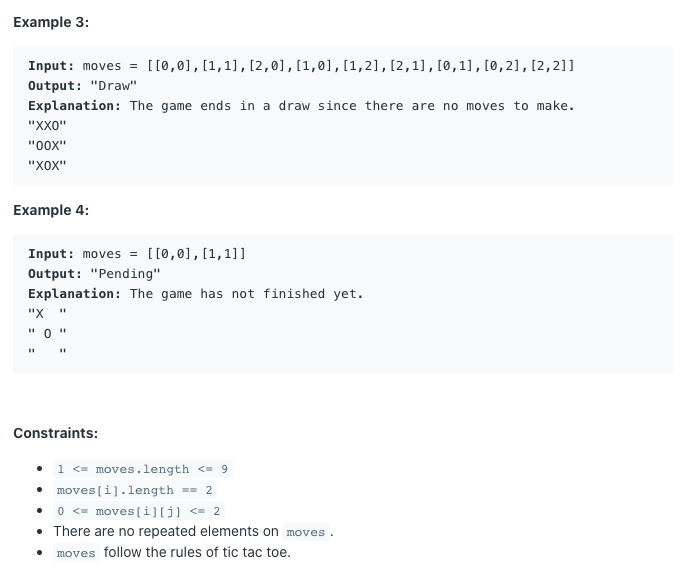Click the '0 <= moves[i][j] <= 2' constraint
Screen dimensions: 690x582
click(x=139, y=511)
